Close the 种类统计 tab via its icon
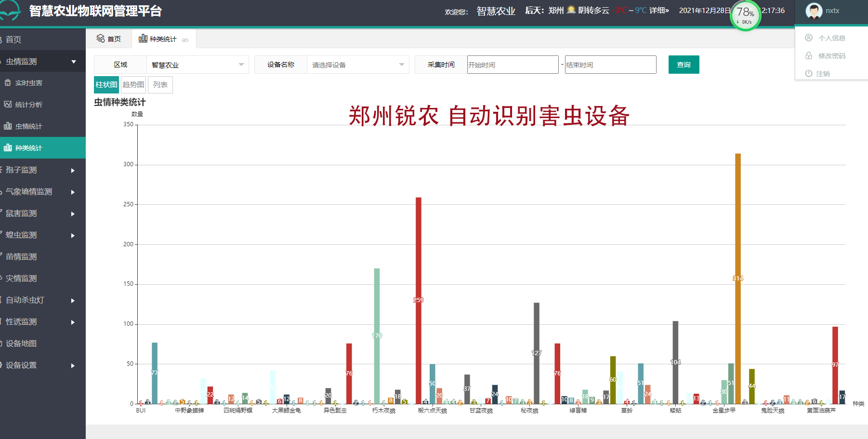Image resolution: width=868 pixels, height=439 pixels. [185, 40]
